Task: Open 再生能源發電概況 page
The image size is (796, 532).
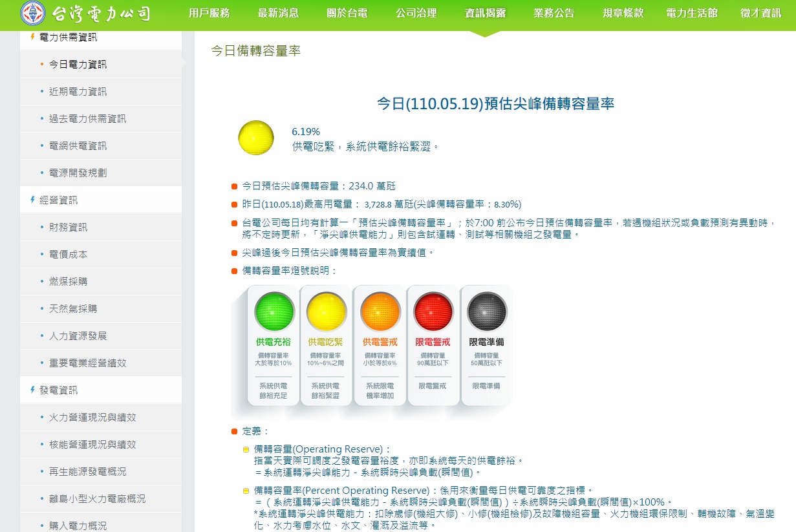Action: [88, 472]
